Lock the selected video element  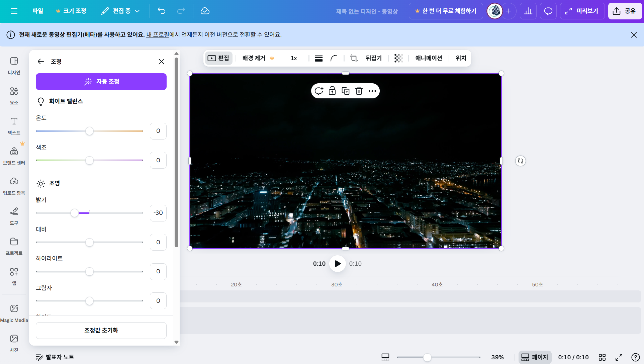tap(332, 91)
